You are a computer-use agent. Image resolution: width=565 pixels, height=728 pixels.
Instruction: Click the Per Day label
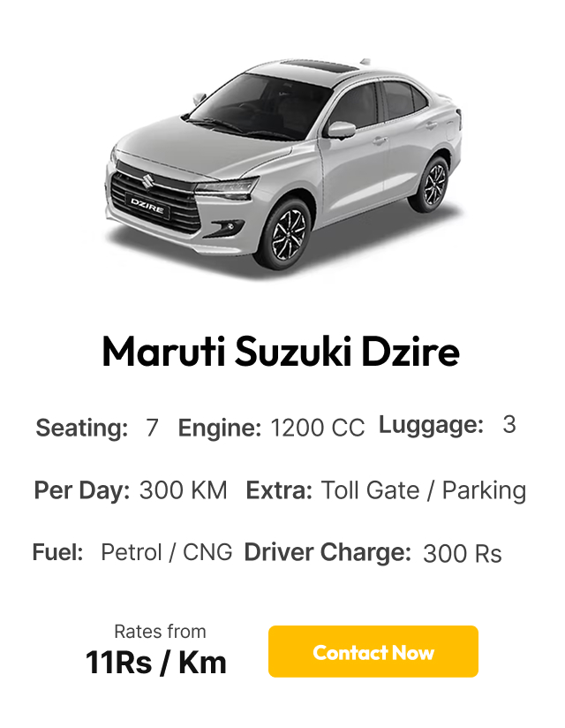coord(81,490)
